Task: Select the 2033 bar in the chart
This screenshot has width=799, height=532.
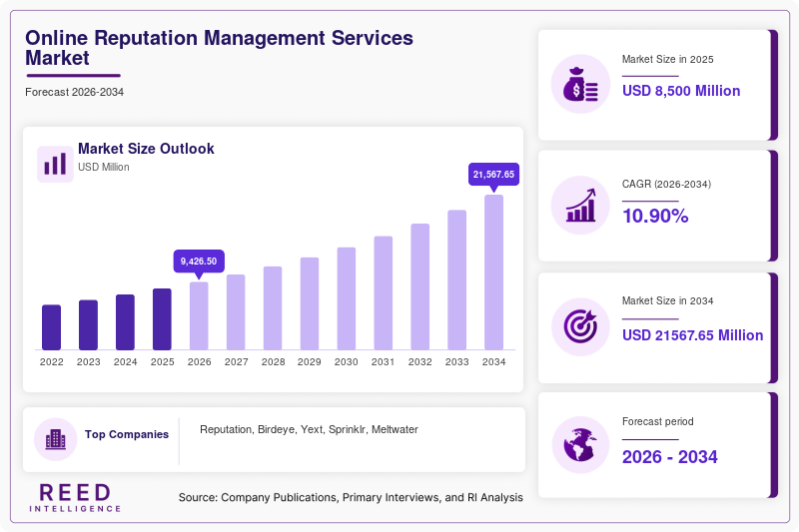Action: [x=457, y=280]
